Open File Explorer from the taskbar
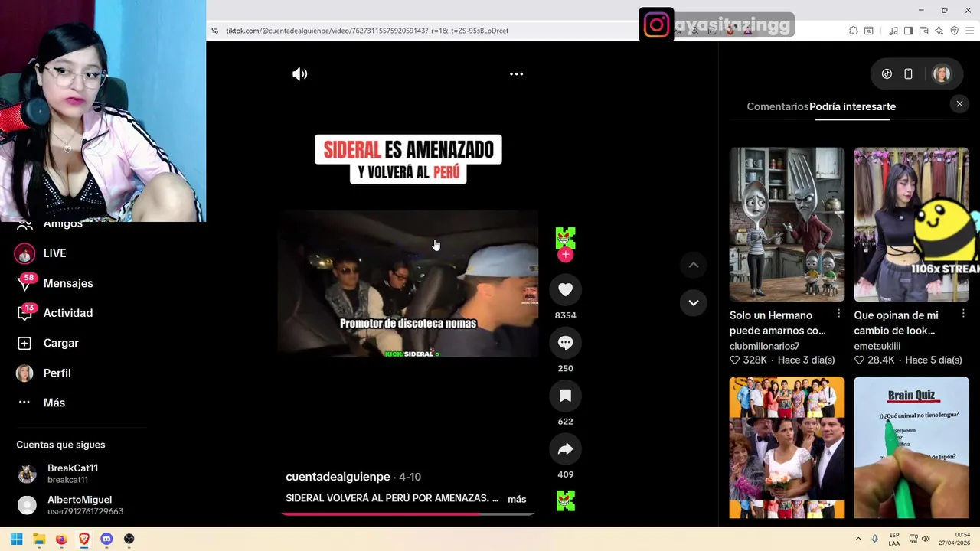Viewport: 980px width, 551px height. point(39,539)
